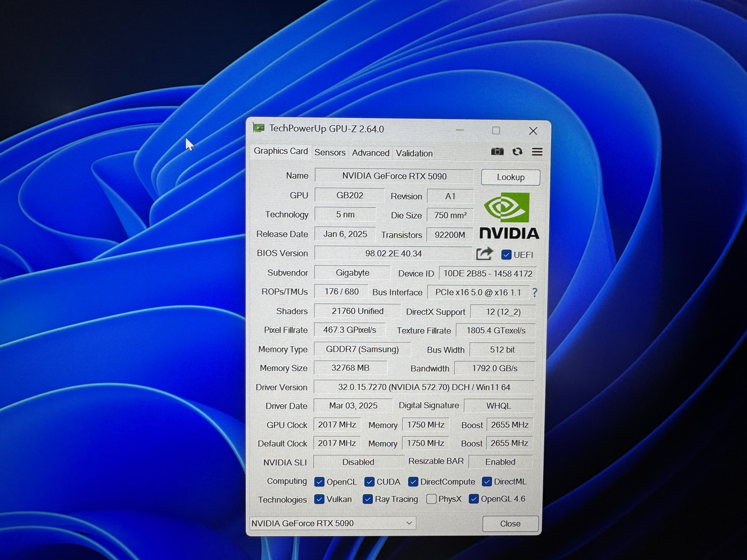The image size is (747, 560).
Task: Switch to the Advanced tab
Action: [x=371, y=153]
